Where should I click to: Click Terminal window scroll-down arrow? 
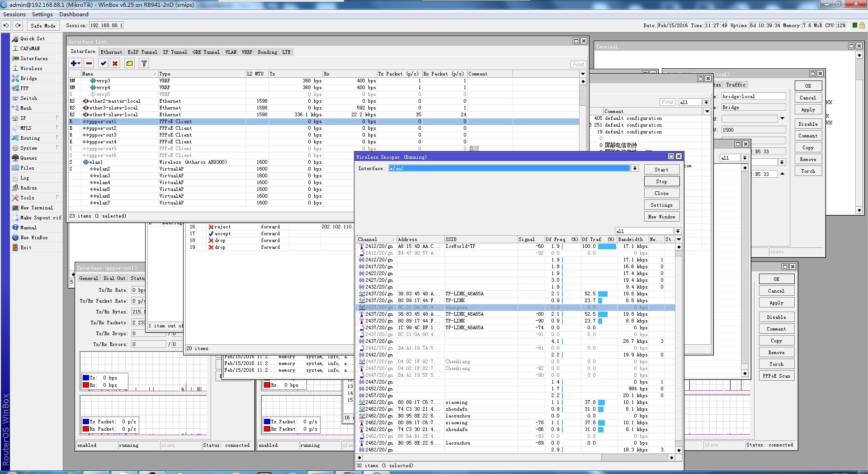coord(859,210)
